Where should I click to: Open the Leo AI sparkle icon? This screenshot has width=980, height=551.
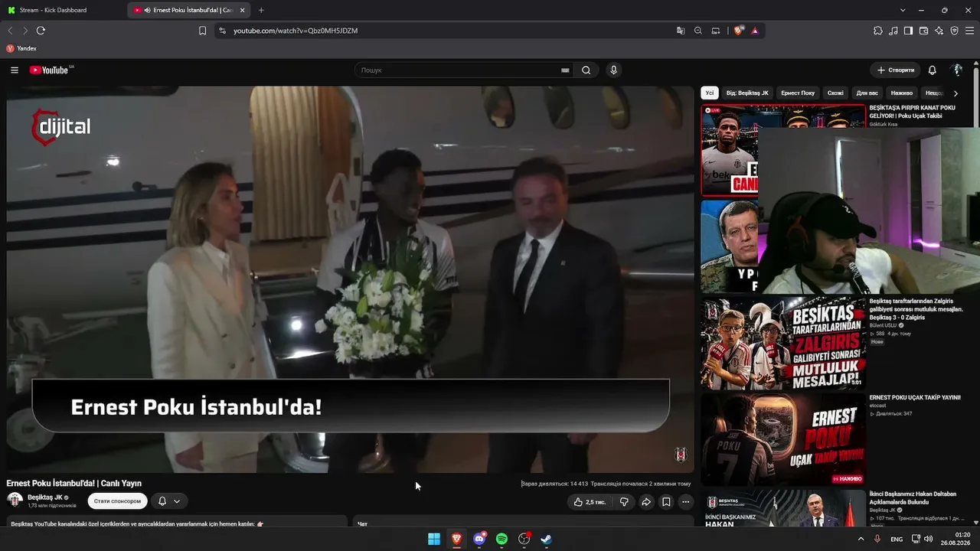tap(939, 31)
